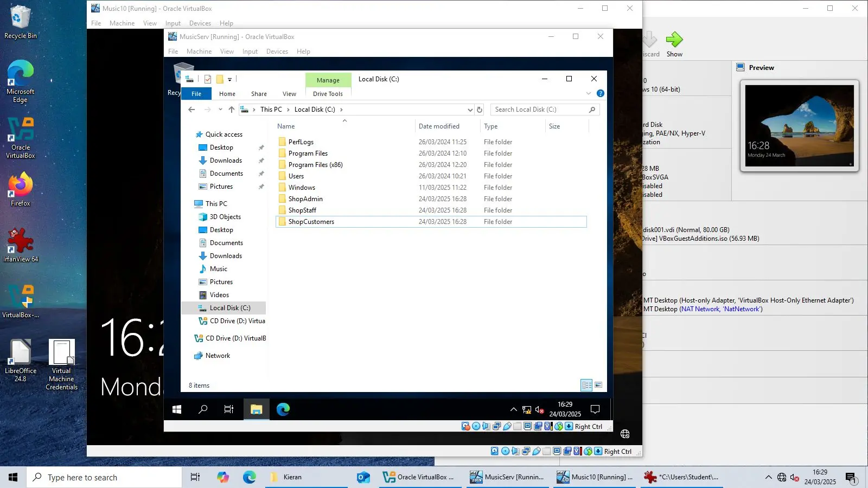Go back with the Explorer back arrow
The width and height of the screenshot is (868, 488).
tap(192, 110)
